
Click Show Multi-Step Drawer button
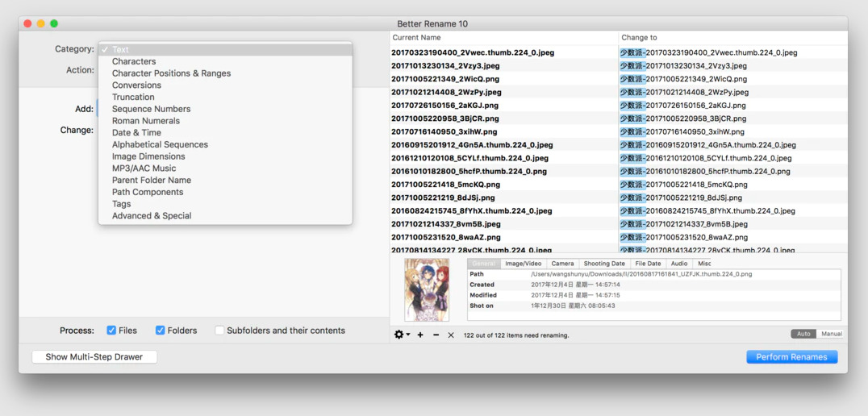pos(94,357)
